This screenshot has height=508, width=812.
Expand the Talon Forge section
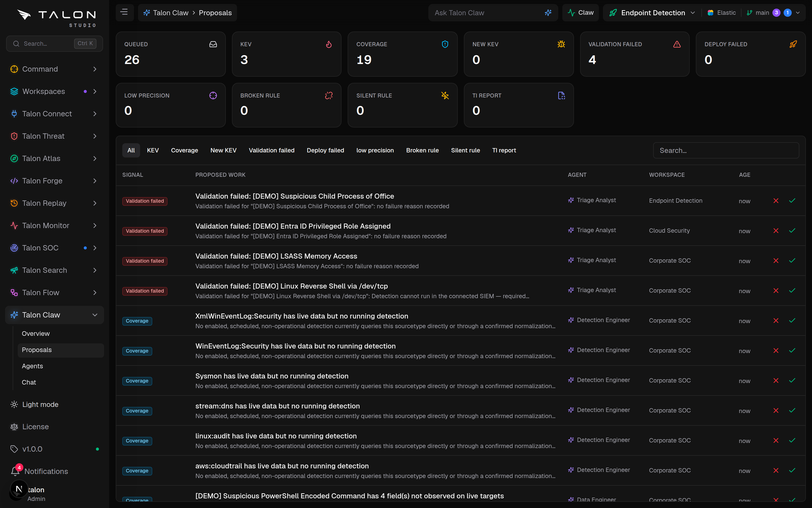[54, 181]
